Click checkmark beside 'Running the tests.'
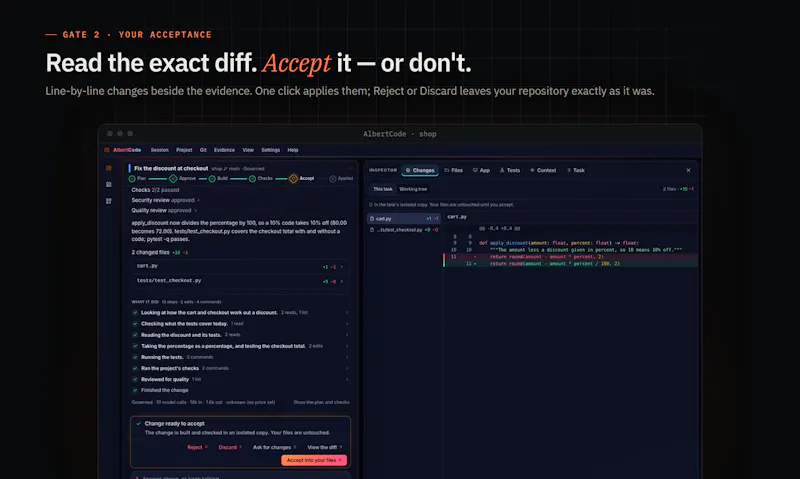This screenshot has width=800, height=479. pyautogui.click(x=135, y=357)
